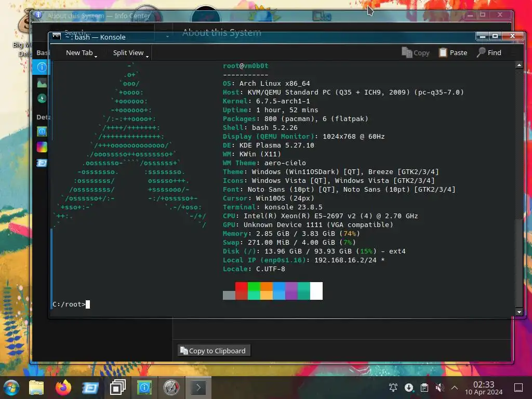The width and height of the screenshot is (532, 399).
Task: Click the root@vm0b0t text in terminal
Action: coord(245,66)
